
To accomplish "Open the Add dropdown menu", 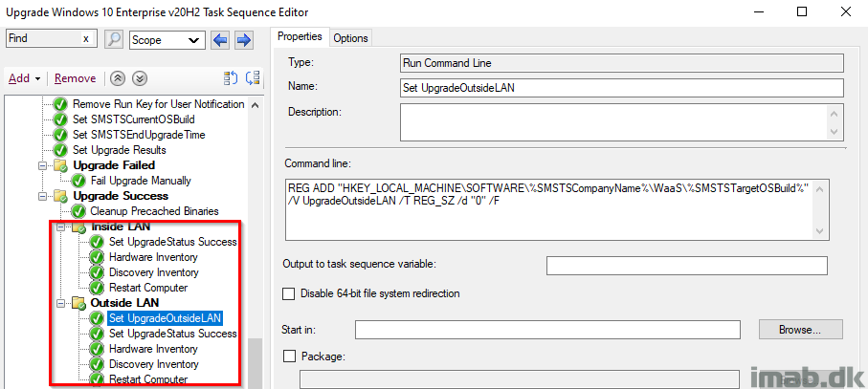I will tap(24, 78).
